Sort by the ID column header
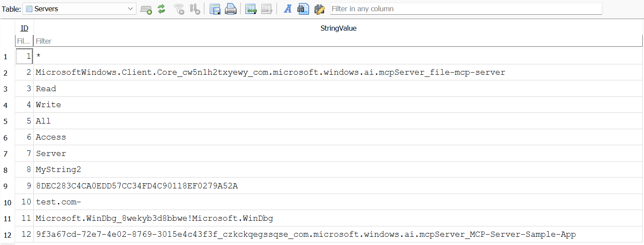 [x=25, y=28]
